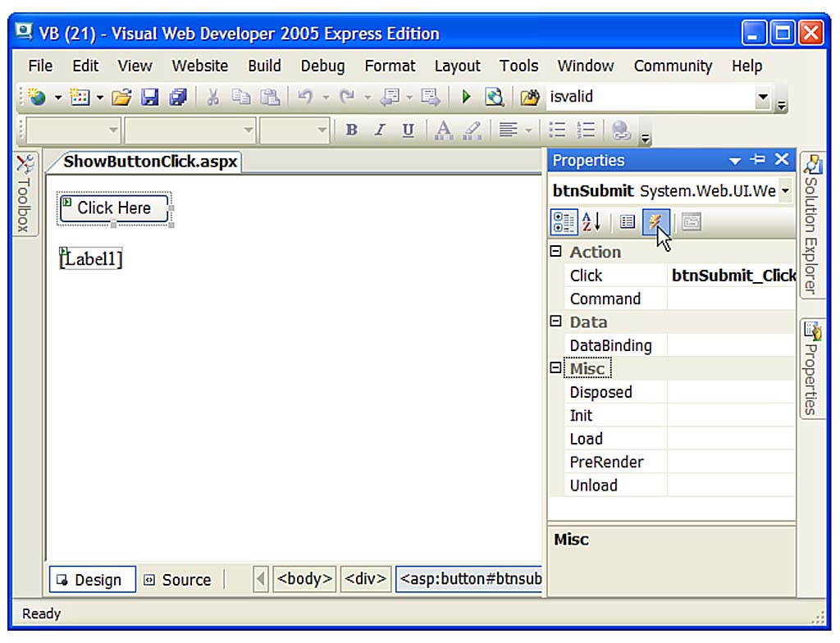Click the Find in Files icon

(530, 97)
